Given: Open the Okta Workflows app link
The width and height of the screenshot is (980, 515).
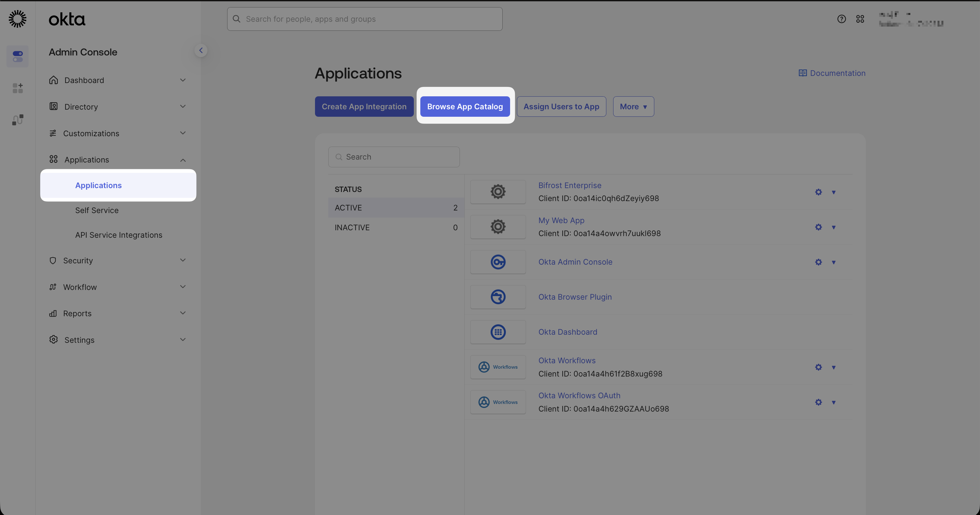Looking at the screenshot, I should point(567,360).
